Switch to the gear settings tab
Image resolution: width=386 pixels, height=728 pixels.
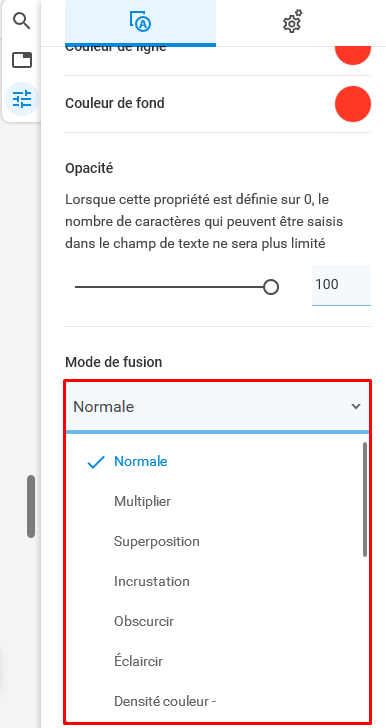tap(292, 22)
